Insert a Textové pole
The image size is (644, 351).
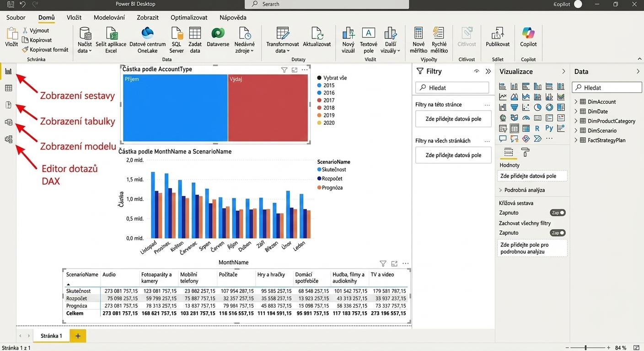(369, 40)
